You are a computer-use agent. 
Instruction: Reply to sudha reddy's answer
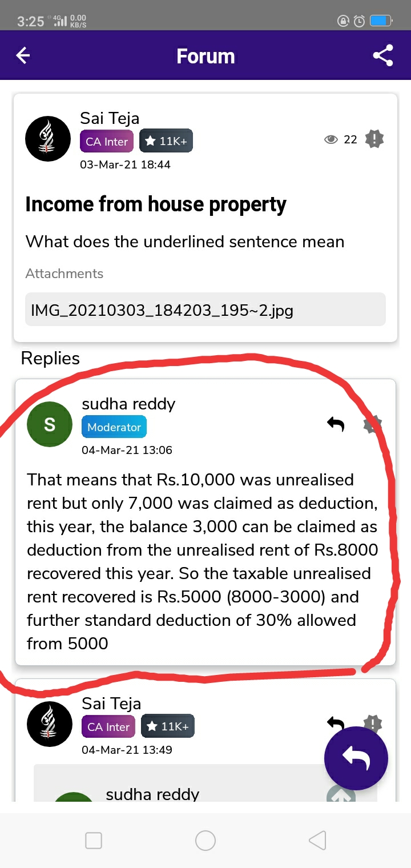(x=336, y=424)
